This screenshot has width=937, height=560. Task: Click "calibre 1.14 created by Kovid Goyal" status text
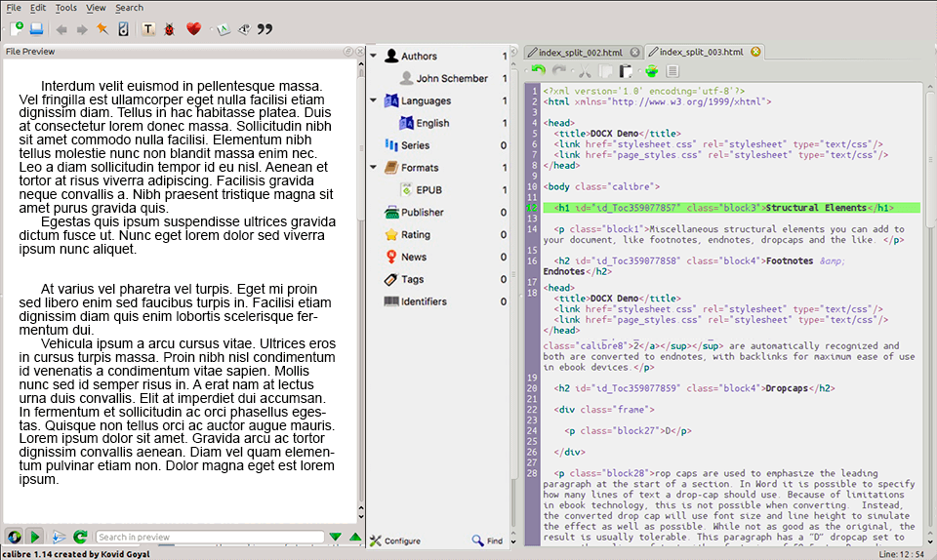[x=76, y=554]
